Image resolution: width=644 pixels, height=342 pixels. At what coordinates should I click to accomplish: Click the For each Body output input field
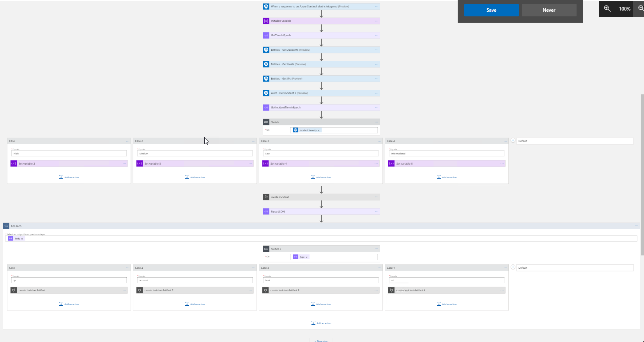(321, 239)
